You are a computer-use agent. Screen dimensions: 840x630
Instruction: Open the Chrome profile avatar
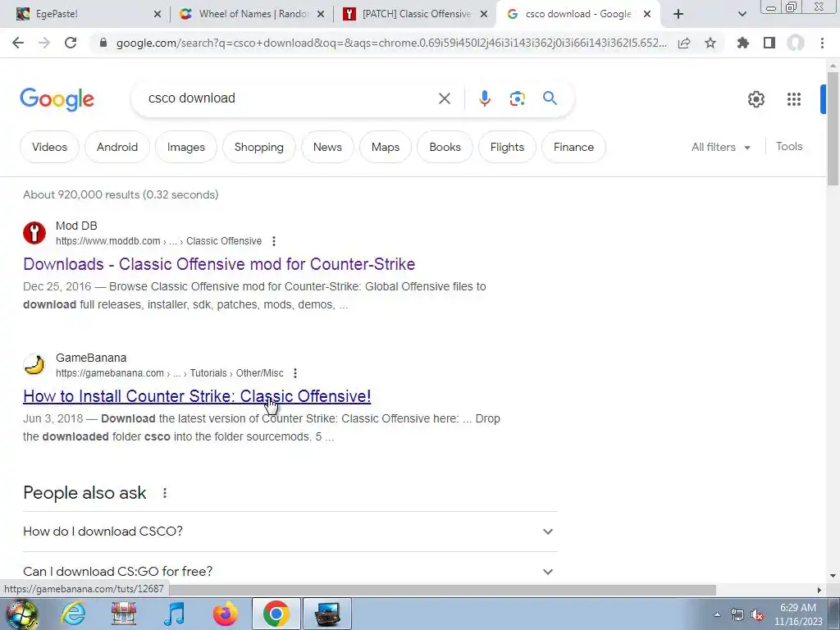coord(796,43)
